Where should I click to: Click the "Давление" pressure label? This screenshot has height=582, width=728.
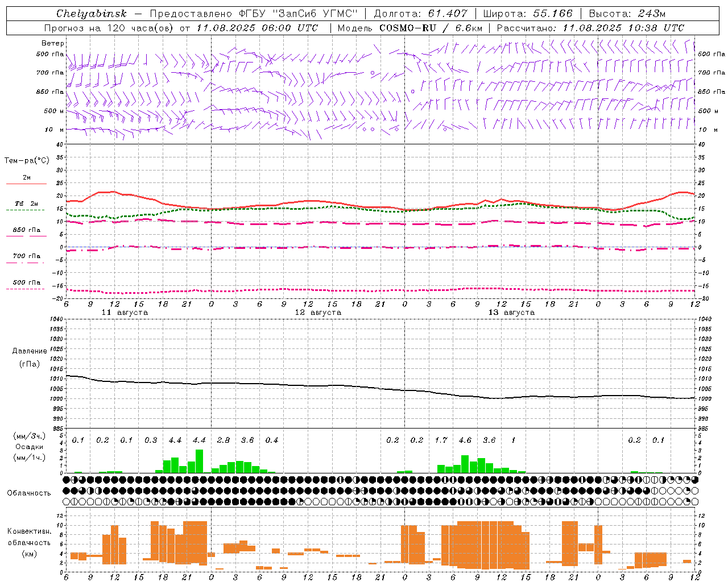point(30,351)
